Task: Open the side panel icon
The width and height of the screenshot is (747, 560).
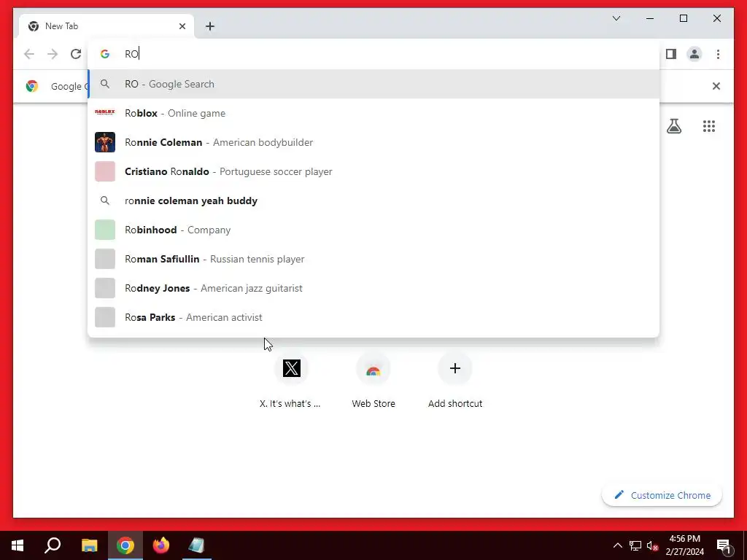Action: click(671, 54)
